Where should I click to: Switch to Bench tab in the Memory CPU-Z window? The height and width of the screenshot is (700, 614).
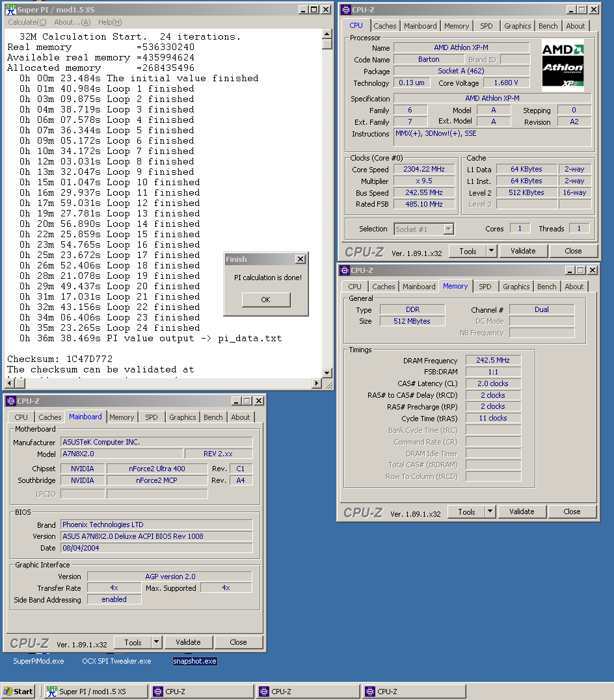tap(546, 287)
